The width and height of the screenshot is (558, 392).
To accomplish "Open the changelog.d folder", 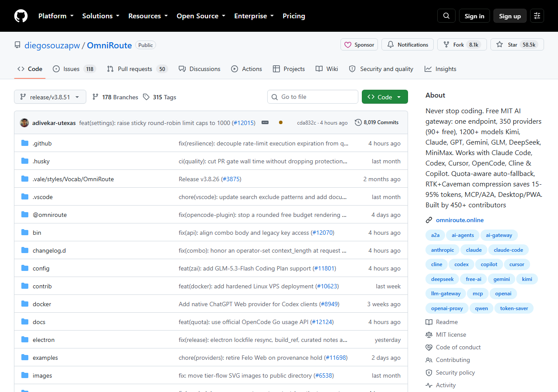I will pyautogui.click(x=49, y=250).
